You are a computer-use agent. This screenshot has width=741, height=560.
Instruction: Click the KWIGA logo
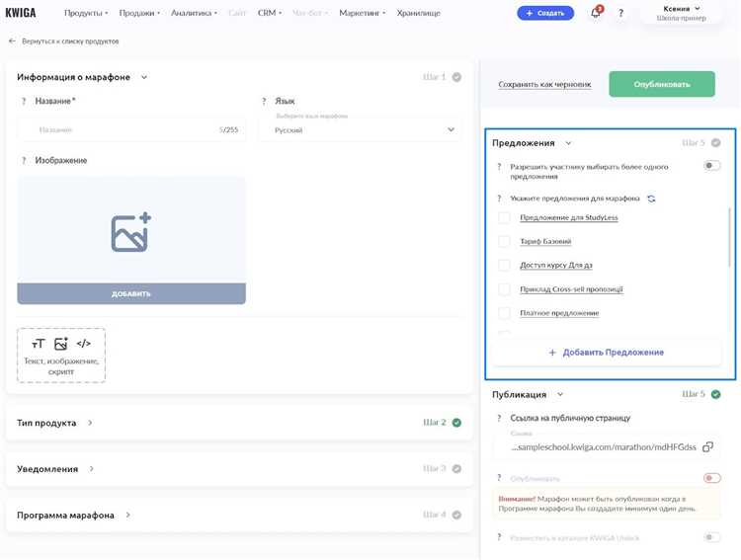pos(21,13)
